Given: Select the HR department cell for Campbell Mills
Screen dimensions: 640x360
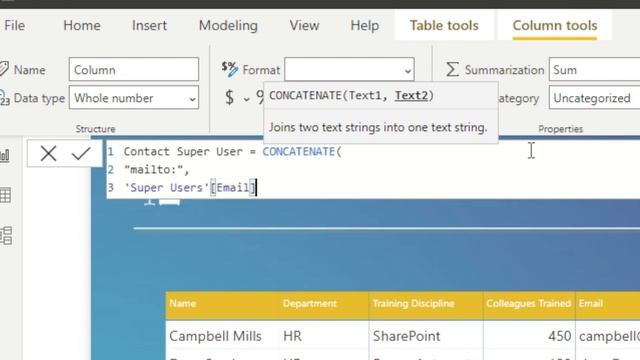Looking at the screenshot, I should [x=292, y=336].
